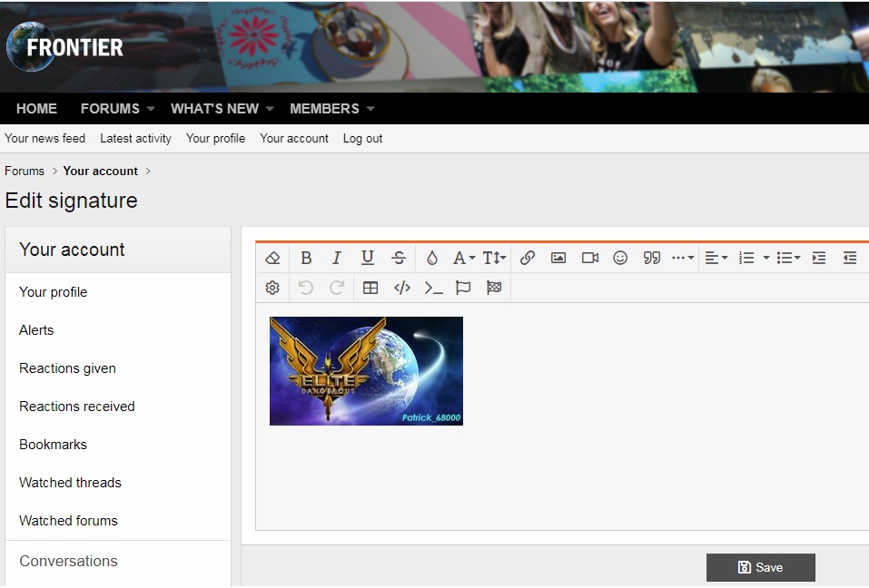Open the unordered bullet list dropdown

[x=788, y=258]
